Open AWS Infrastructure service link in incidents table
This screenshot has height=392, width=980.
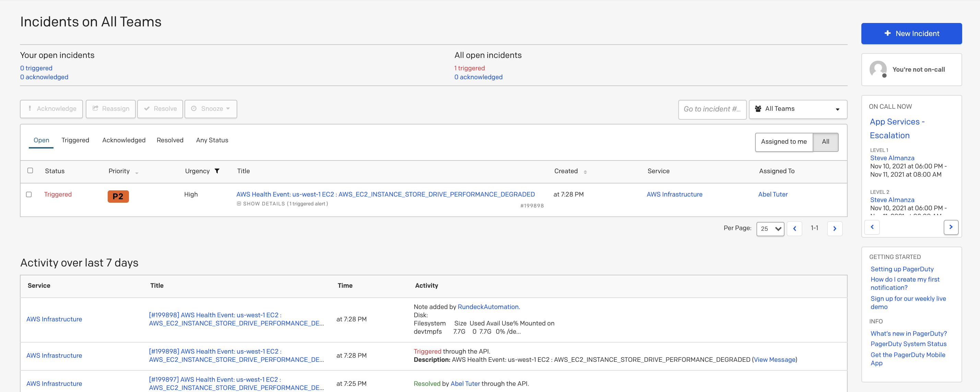coord(674,194)
